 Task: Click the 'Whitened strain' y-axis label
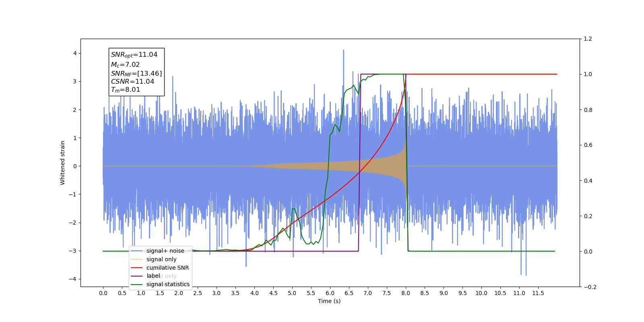tap(62, 163)
